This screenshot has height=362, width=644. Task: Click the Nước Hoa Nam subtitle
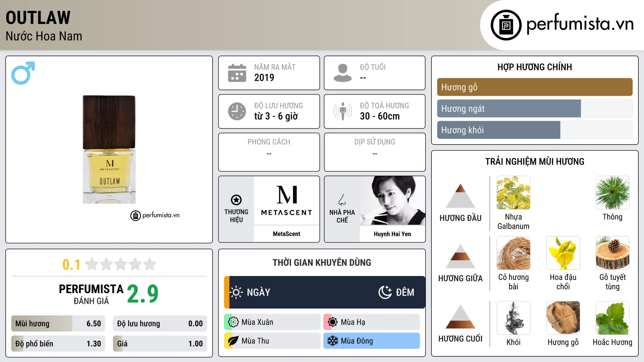point(44,36)
